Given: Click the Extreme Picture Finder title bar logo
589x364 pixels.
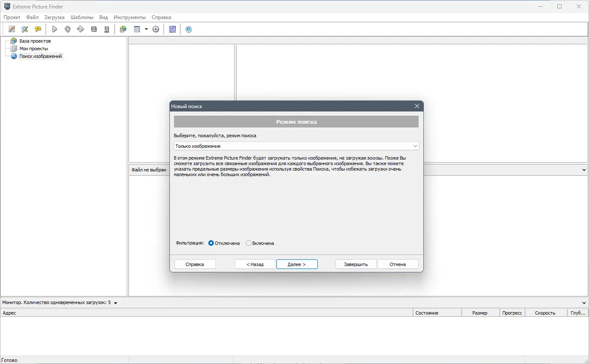Looking at the screenshot, I should tap(7, 6).
